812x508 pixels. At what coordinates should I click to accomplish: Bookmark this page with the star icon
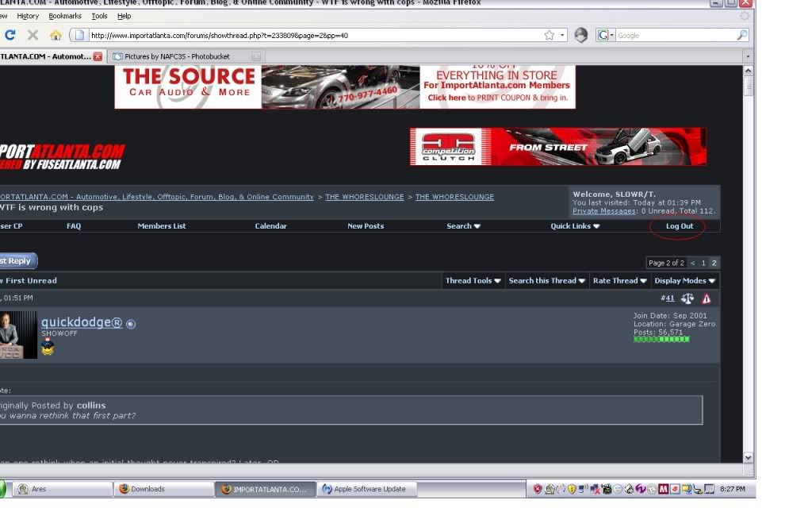tap(549, 35)
